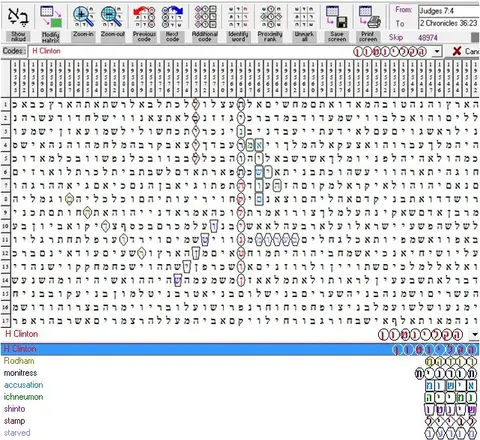Click the Print screen label button
The width and height of the screenshot is (480, 440).
pyautogui.click(x=368, y=37)
